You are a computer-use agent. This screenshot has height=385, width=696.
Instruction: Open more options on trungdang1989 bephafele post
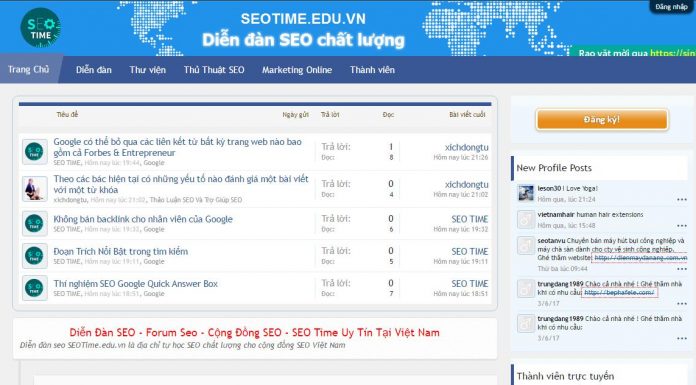pos(682,304)
